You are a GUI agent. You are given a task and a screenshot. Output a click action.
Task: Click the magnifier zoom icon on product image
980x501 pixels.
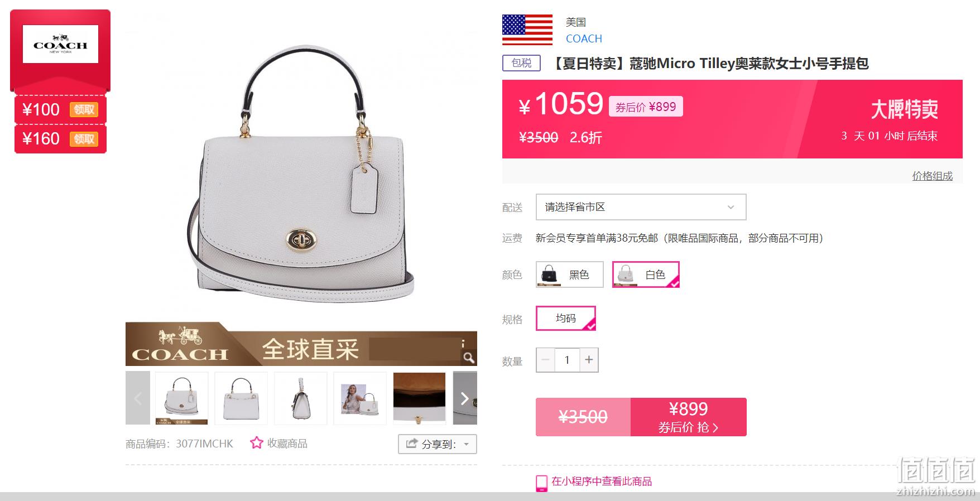(x=469, y=357)
